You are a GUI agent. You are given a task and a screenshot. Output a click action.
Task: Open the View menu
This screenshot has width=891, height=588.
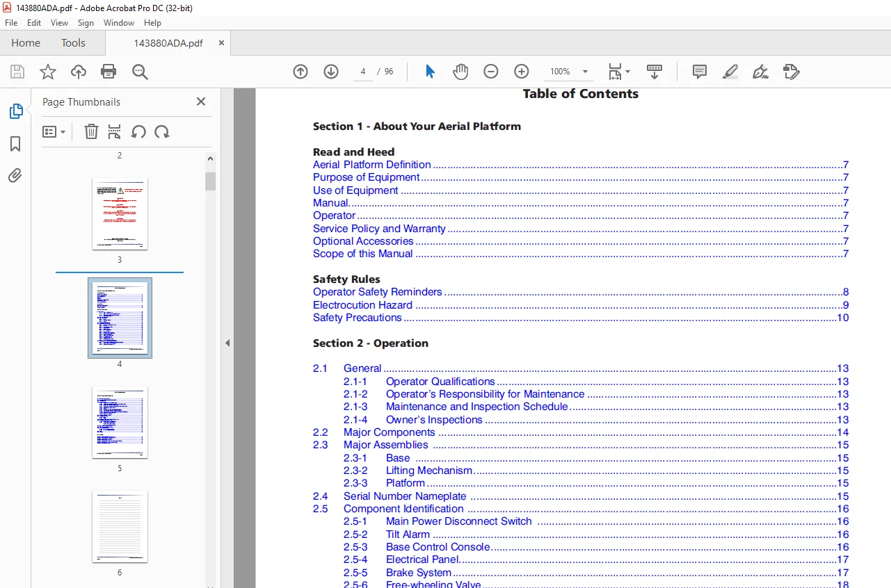60,23
